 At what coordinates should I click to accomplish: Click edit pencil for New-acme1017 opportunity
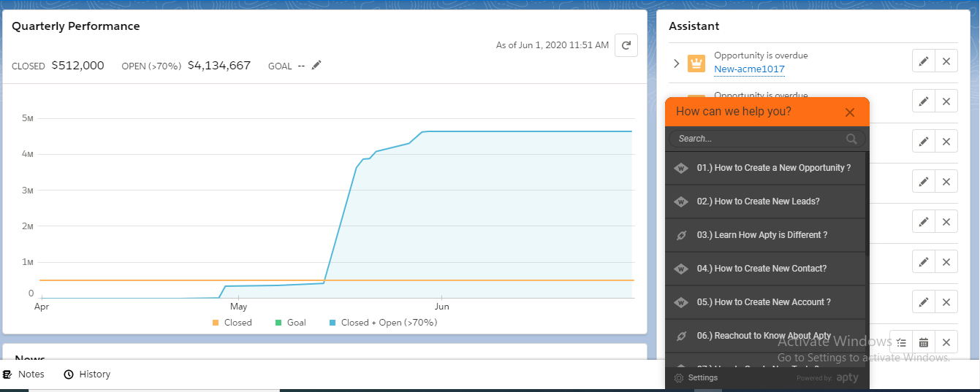click(924, 61)
